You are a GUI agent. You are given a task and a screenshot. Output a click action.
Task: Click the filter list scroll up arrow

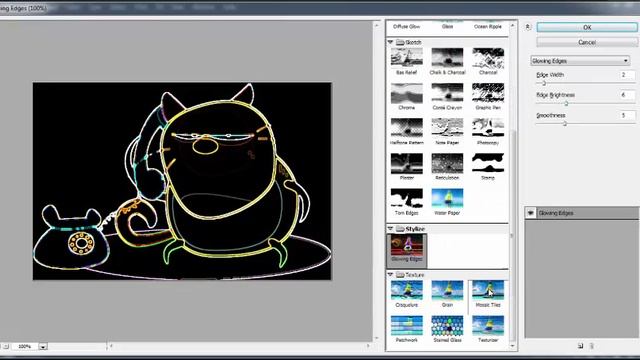[x=513, y=26]
